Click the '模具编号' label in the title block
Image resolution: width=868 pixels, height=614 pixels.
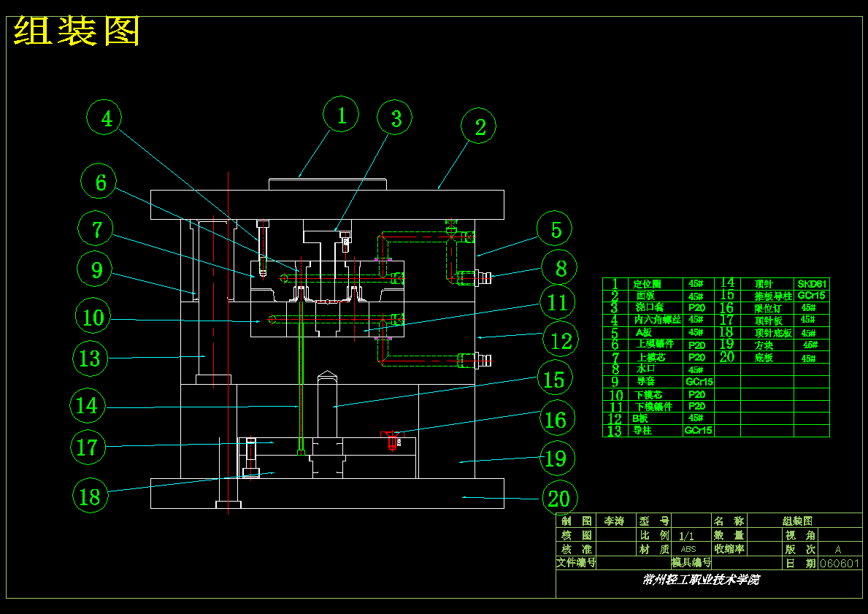[691, 563]
